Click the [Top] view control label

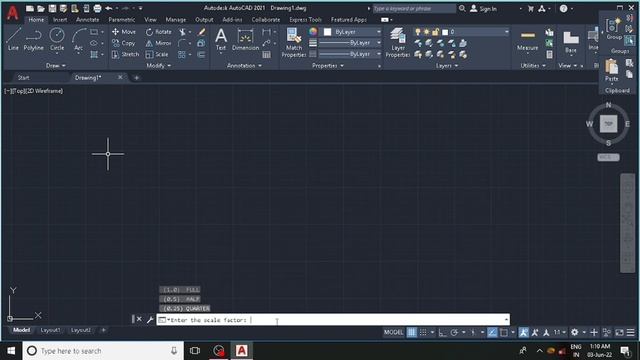[18, 91]
